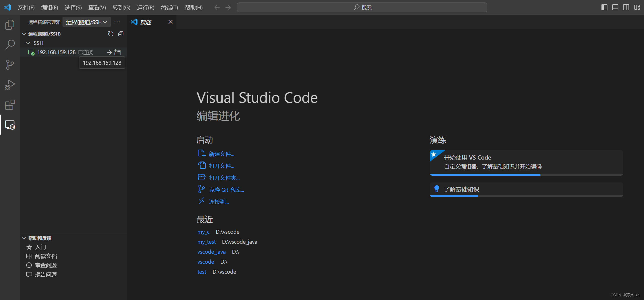Click the open folder icon under 启动
Viewport: 644px width, 300px height.
click(x=202, y=177)
